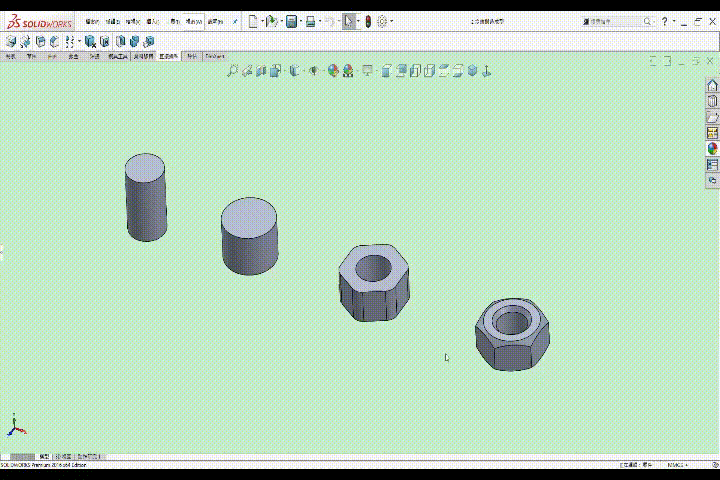
Task: Create a new document with the New icon
Action: (x=253, y=21)
